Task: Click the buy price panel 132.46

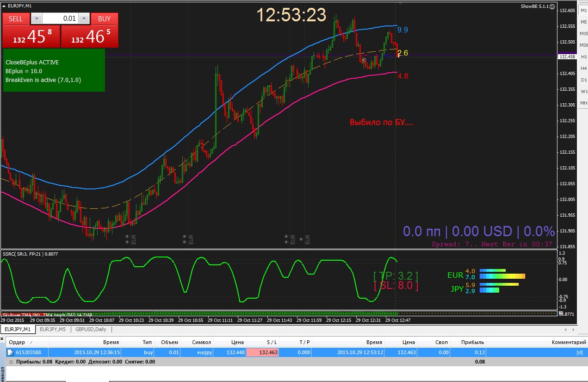Action: click(90, 36)
